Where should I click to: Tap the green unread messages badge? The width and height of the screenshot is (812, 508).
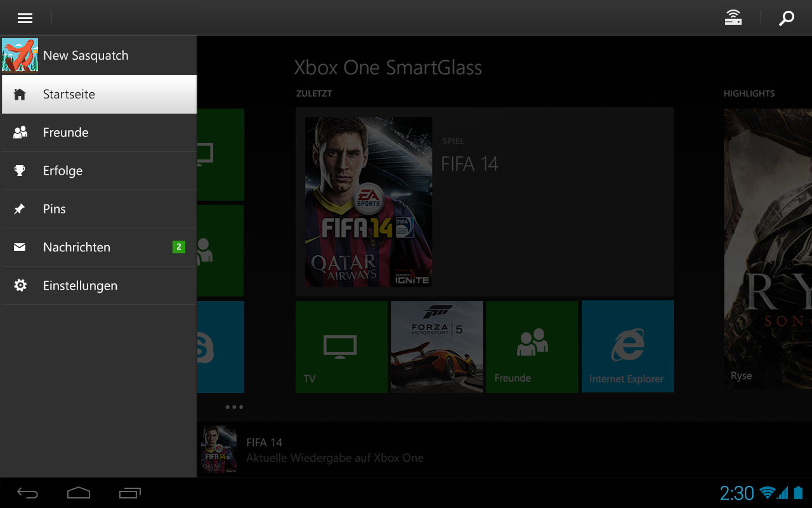179,247
